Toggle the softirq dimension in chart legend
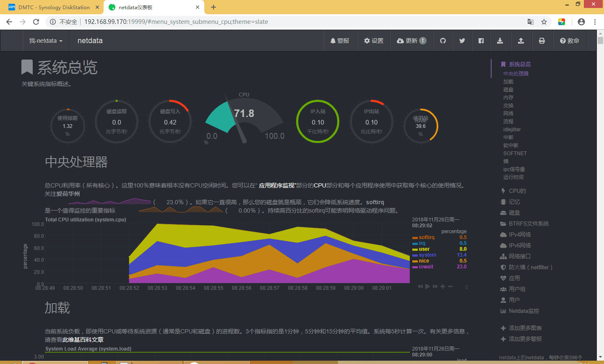 coord(427,237)
